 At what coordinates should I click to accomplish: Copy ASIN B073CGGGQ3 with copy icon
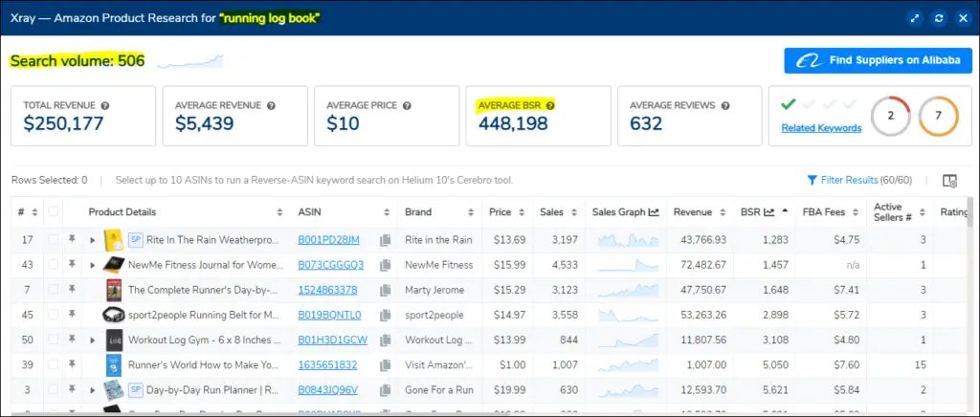[385, 265]
